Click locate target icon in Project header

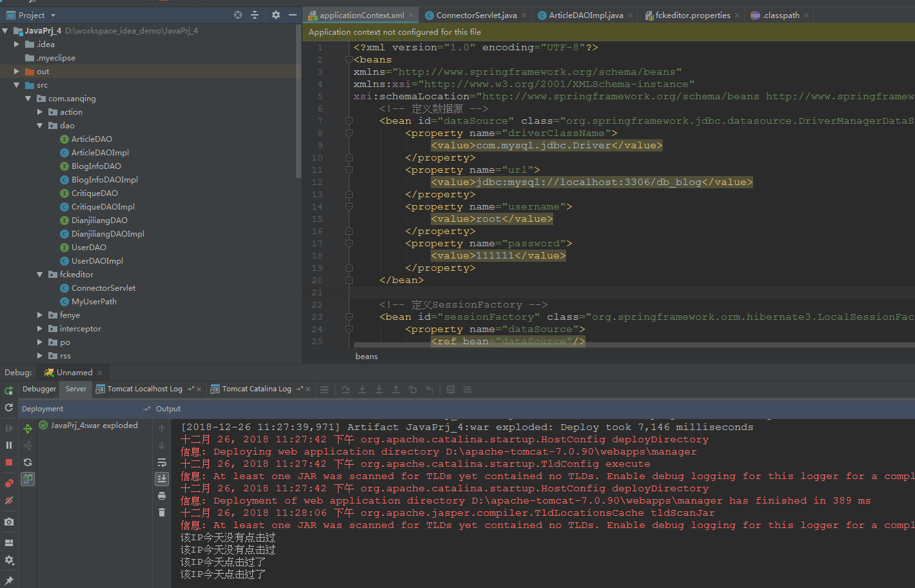[x=238, y=15]
